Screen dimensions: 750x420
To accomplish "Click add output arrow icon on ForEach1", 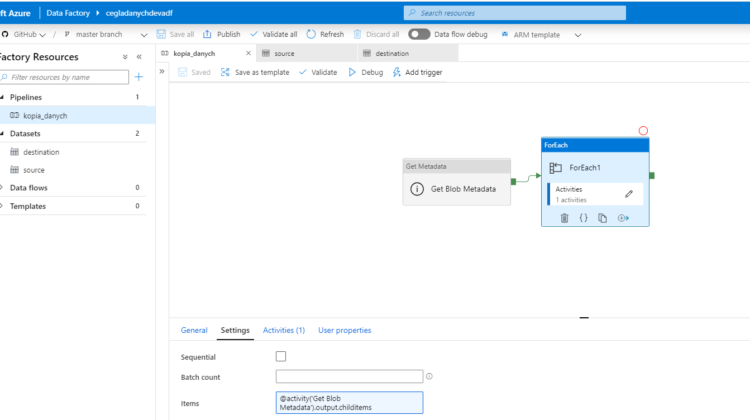I will coord(623,218).
